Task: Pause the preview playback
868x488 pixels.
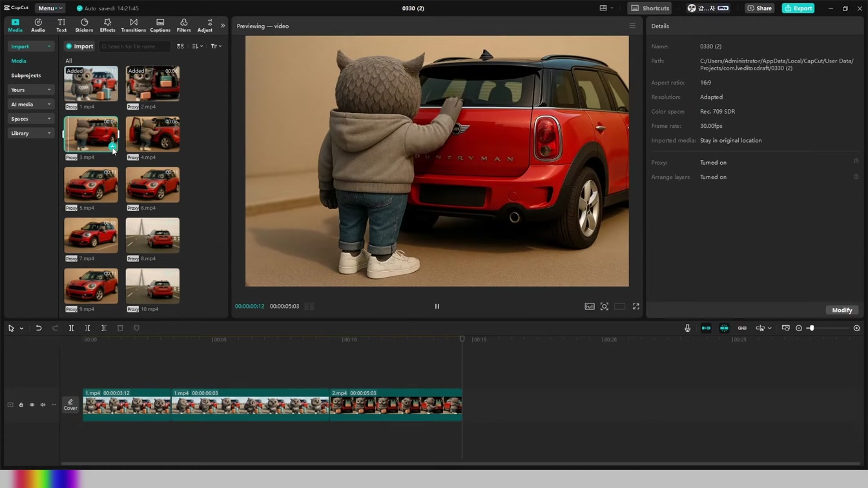Action: coord(437,307)
